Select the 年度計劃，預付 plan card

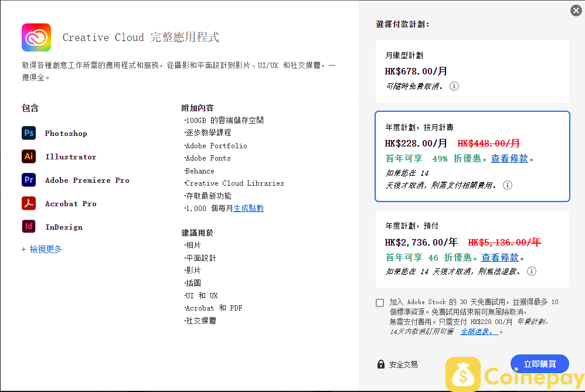pyautogui.click(x=472, y=249)
